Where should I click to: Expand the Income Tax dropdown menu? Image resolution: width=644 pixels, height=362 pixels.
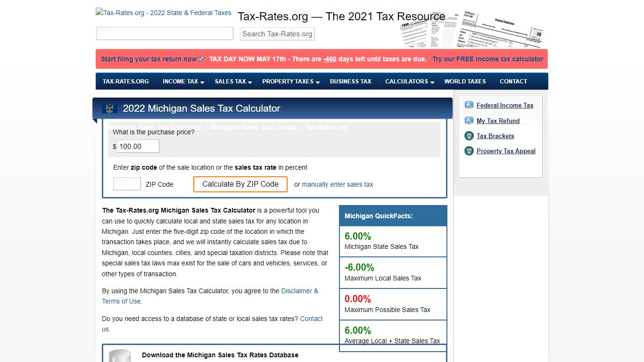pos(183,82)
